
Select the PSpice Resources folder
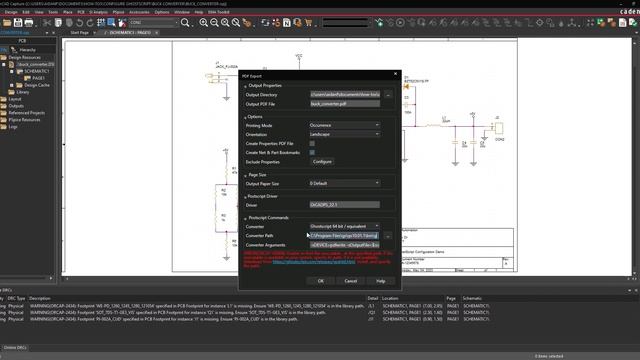tap(24, 120)
